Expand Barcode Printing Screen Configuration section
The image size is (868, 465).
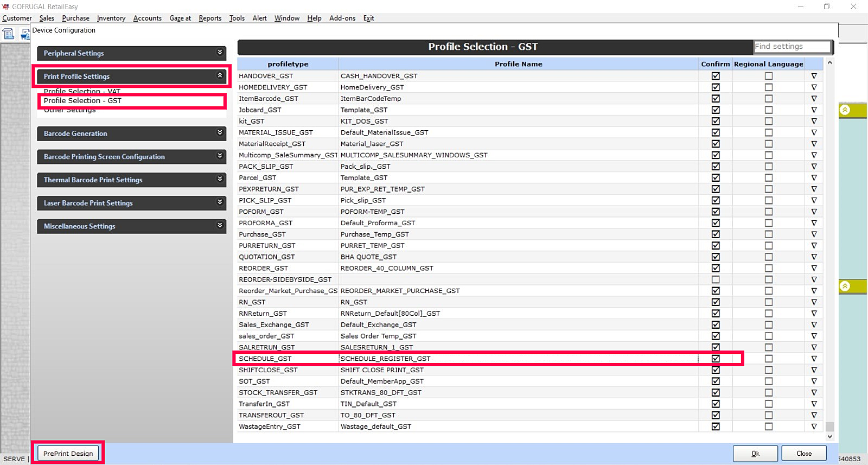132,157
